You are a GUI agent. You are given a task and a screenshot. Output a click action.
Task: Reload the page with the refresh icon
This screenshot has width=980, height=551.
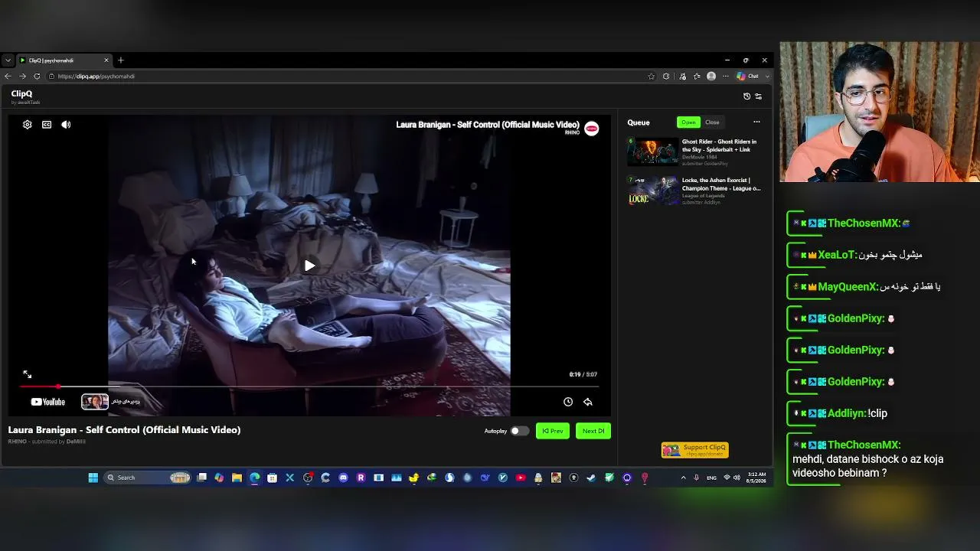coord(37,77)
